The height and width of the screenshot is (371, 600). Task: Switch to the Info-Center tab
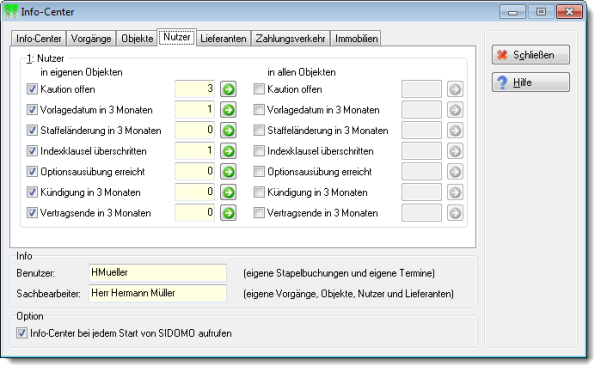39,39
